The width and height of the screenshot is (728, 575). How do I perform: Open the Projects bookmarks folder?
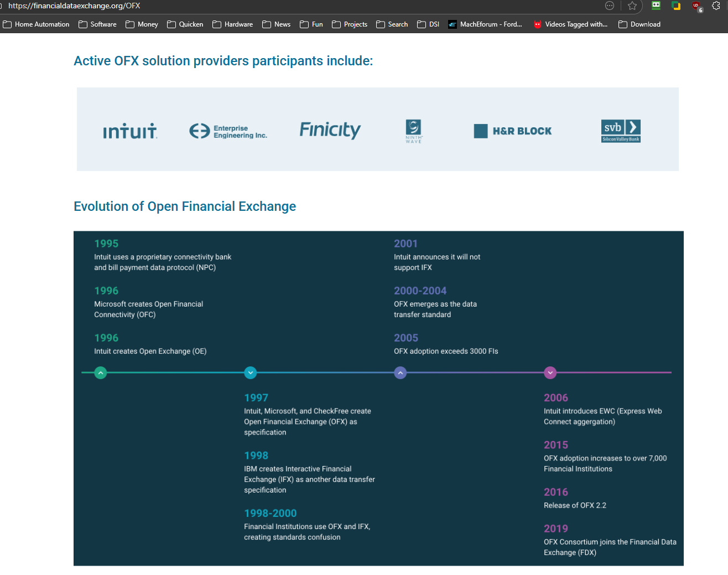(x=350, y=24)
